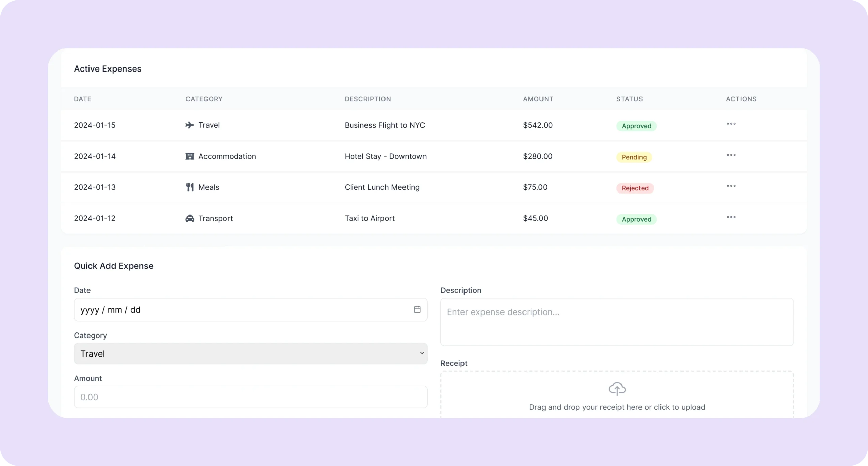The width and height of the screenshot is (868, 466).
Task: Click the Pending status badge
Action: click(634, 157)
